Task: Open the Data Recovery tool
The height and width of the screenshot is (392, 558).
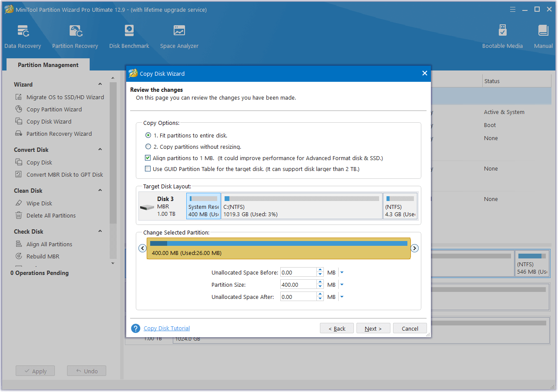Action: (23, 35)
